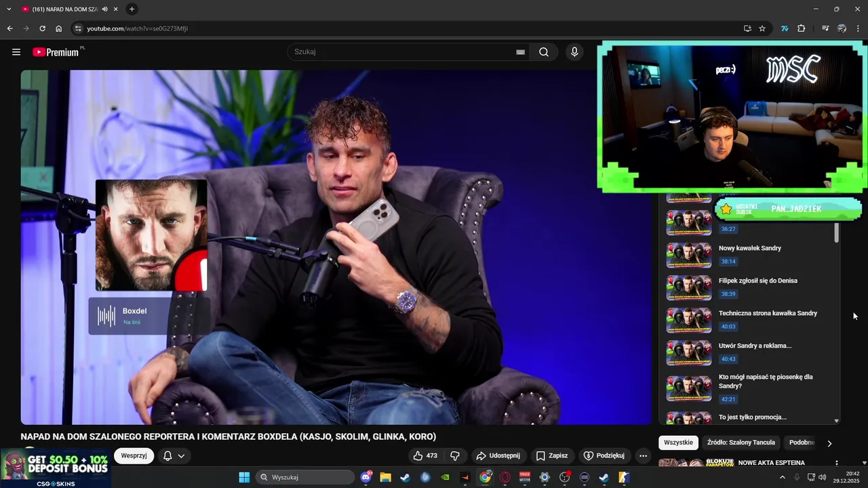Click the YouTube search magnifier button

[544, 52]
